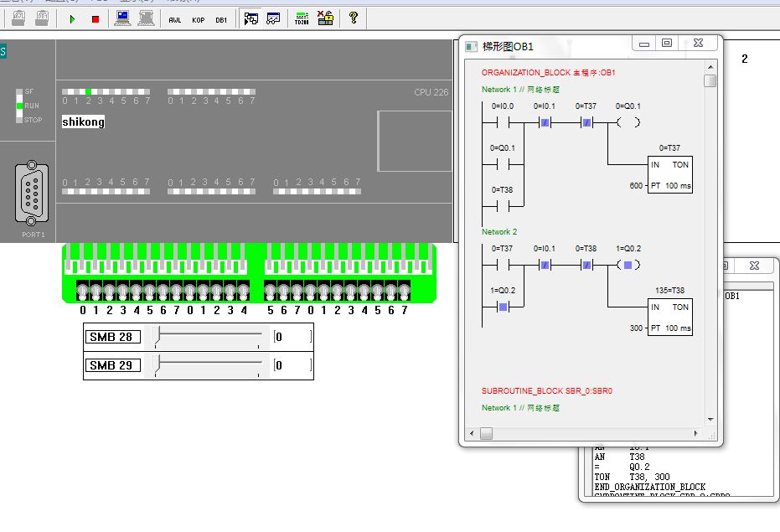Click the program state monitor icon
The image size is (780, 532).
click(x=251, y=18)
